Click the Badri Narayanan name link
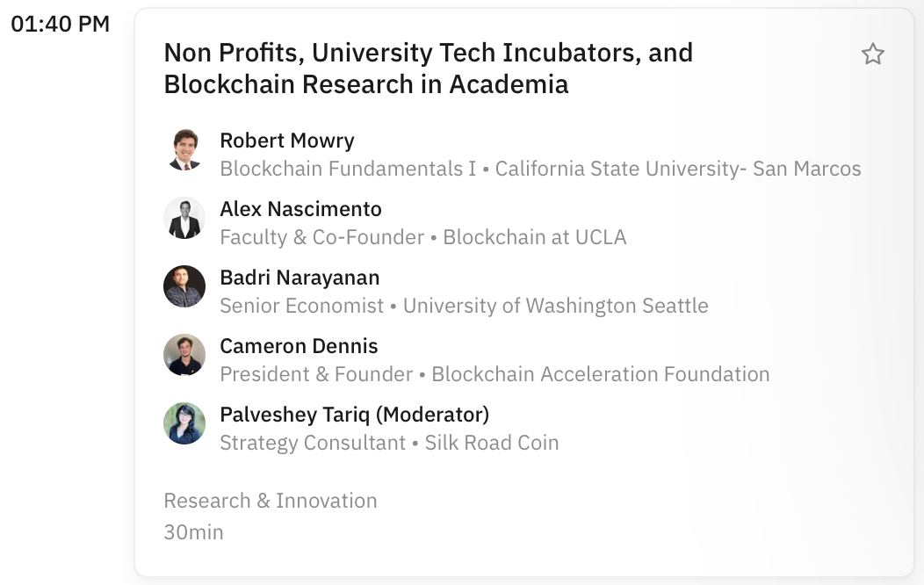 [x=300, y=278]
